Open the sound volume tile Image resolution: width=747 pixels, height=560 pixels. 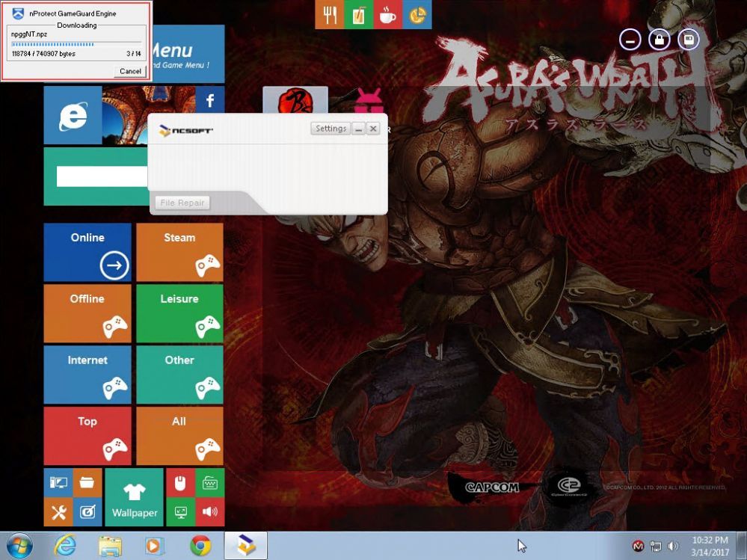[x=209, y=512]
